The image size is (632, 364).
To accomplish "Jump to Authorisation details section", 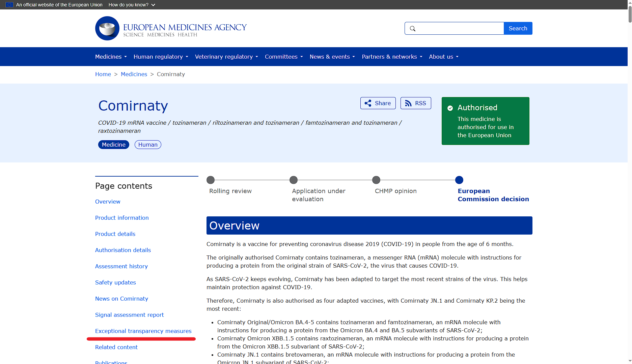I will [x=123, y=250].
